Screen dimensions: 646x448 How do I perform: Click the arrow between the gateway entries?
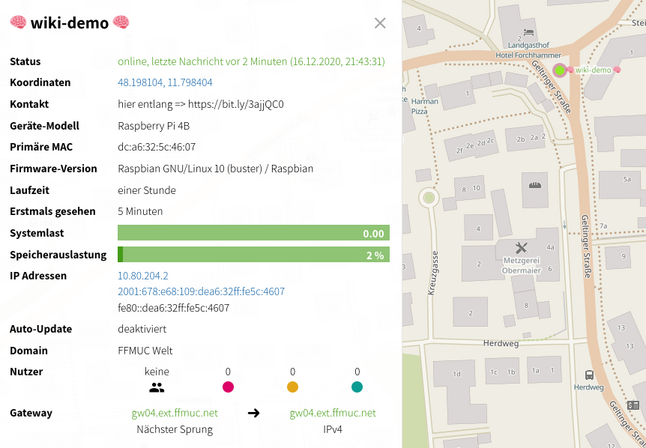[x=254, y=412]
